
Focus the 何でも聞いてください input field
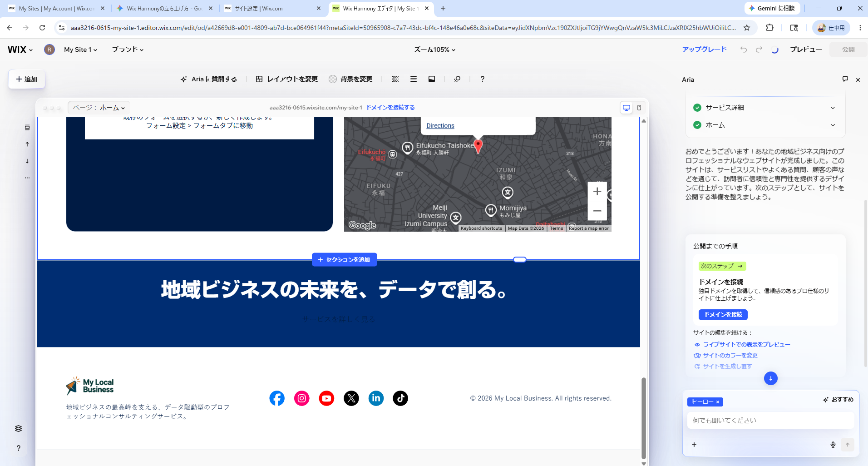(x=771, y=421)
